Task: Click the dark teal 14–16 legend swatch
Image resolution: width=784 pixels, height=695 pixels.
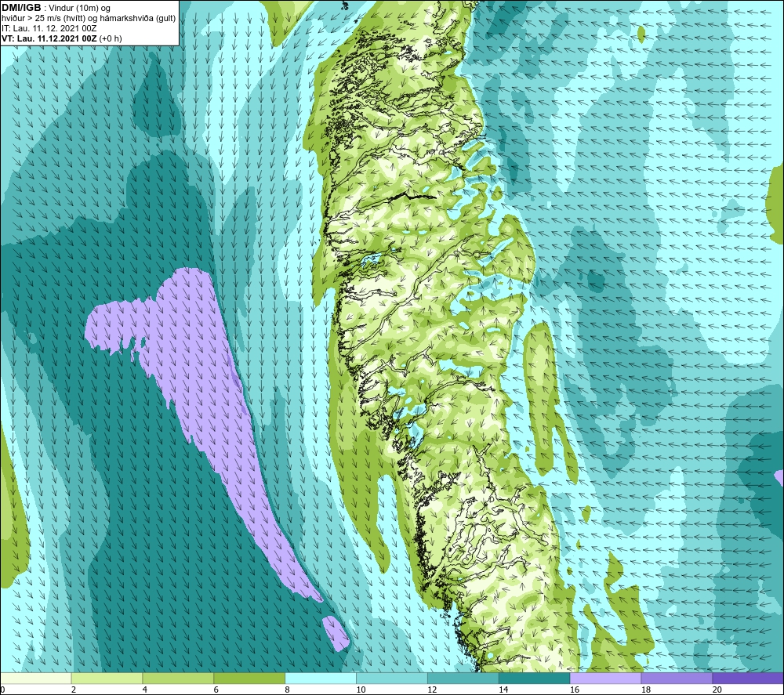Action: pos(534,678)
